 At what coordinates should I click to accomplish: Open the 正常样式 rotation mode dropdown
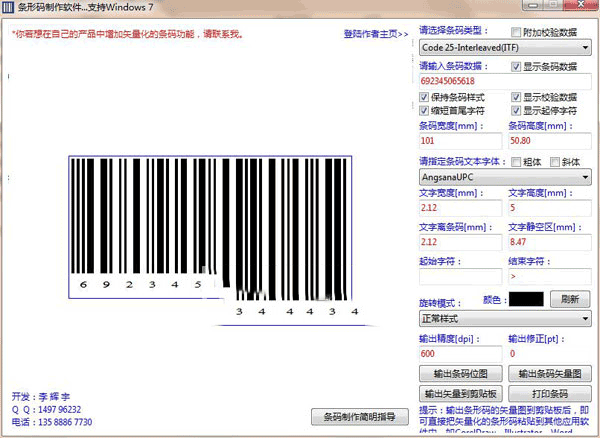click(505, 318)
